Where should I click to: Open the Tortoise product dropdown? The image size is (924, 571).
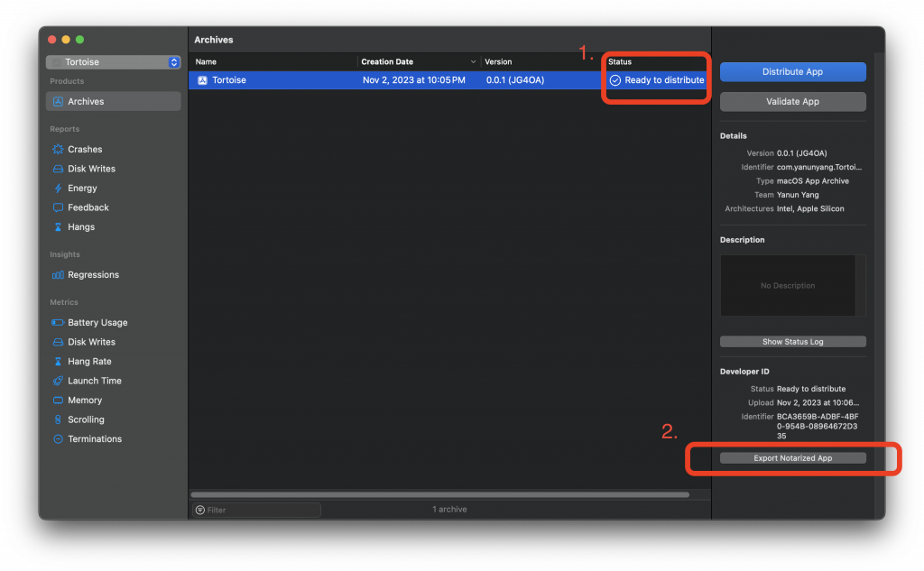113,62
